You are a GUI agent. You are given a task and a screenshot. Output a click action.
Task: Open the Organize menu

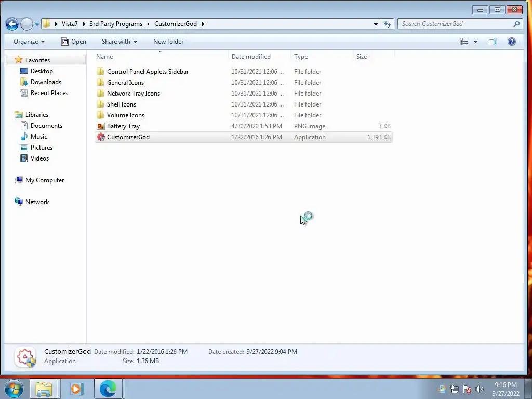point(29,42)
